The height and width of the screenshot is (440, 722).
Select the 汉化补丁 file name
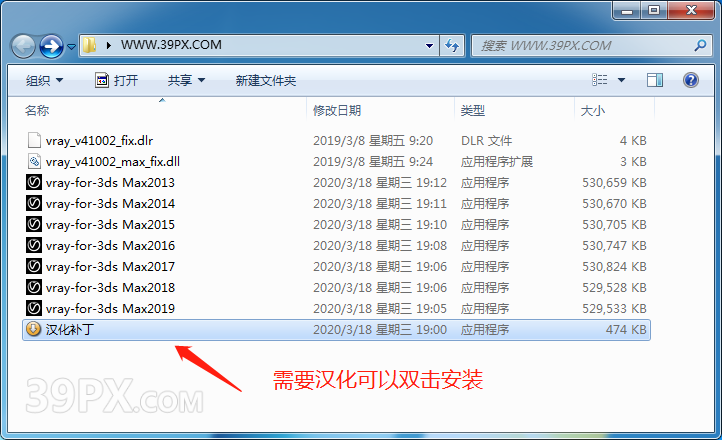(x=70, y=330)
